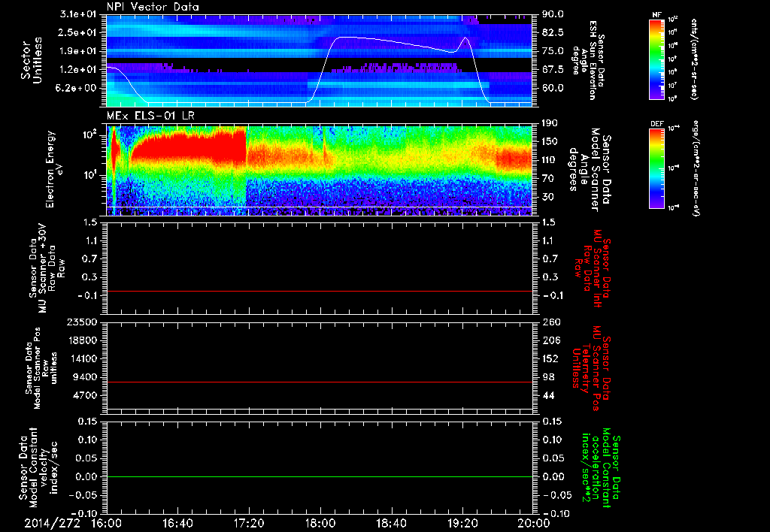This screenshot has width=770, height=532.
Task: Click the "44" telemetry tick label
Action: tap(548, 395)
